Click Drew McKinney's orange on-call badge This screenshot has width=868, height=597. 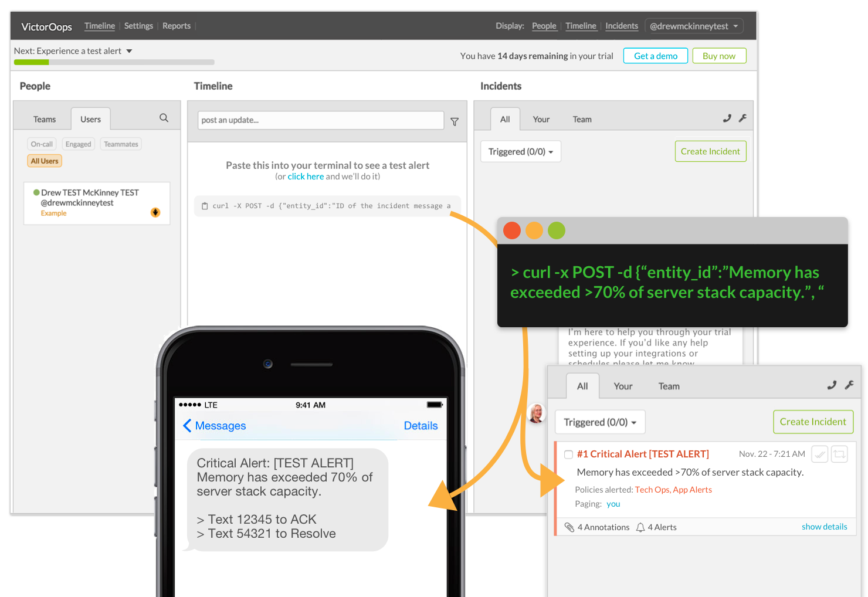click(155, 212)
